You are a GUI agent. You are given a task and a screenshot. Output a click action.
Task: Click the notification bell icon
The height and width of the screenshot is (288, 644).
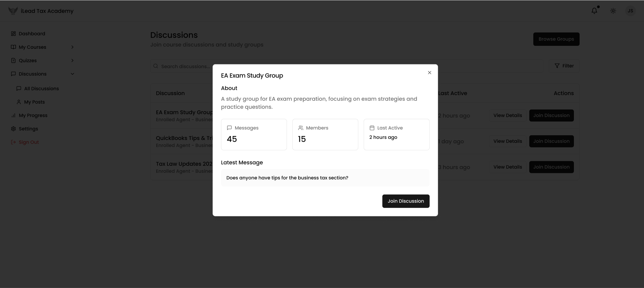click(x=594, y=11)
